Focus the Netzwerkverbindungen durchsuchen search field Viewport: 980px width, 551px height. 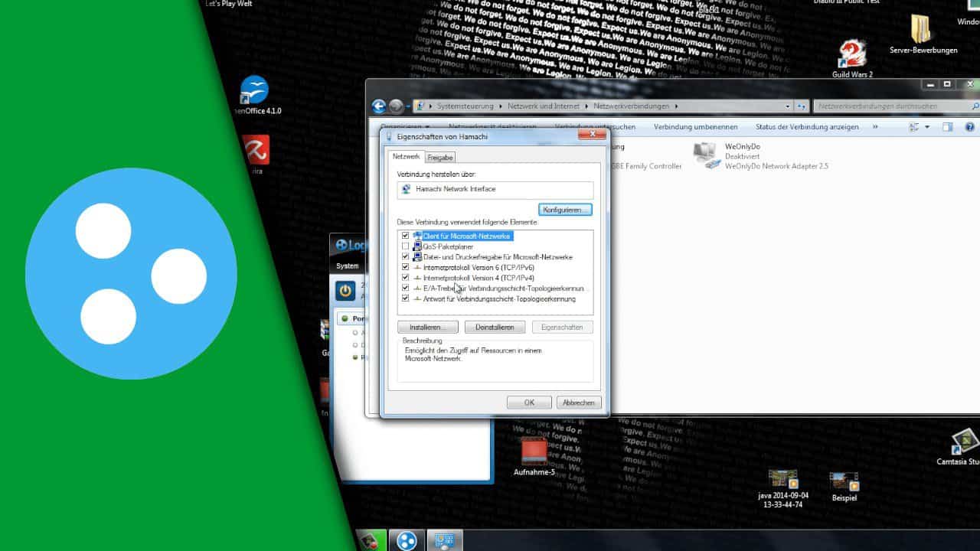click(x=896, y=106)
